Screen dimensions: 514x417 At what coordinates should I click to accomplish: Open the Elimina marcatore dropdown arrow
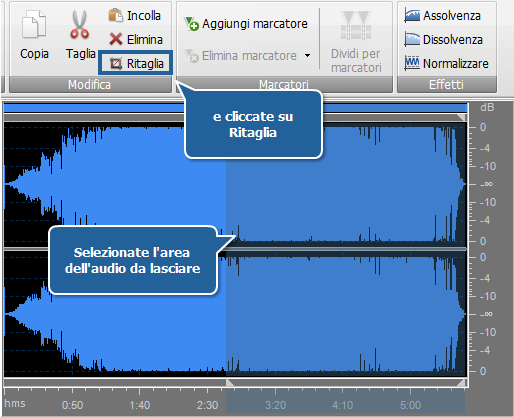[x=307, y=56]
